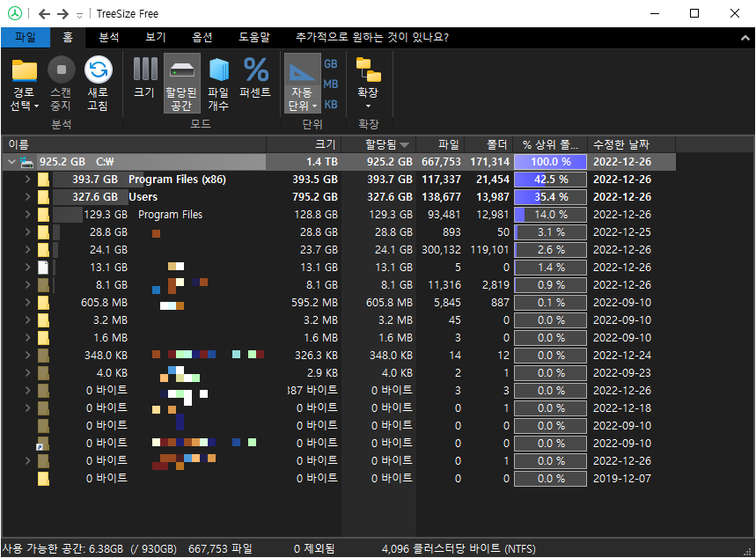Set the unit to KB
Viewport: 756px width, 558px height.
coord(330,104)
